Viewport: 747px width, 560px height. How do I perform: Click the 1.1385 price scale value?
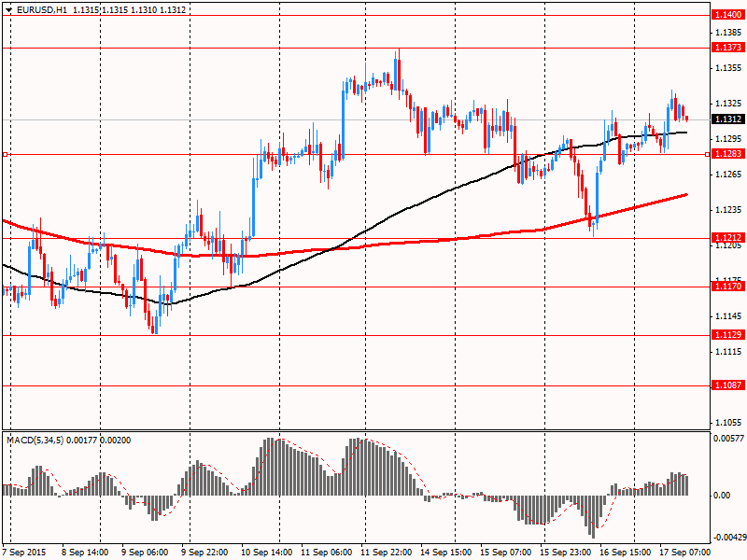point(729,33)
